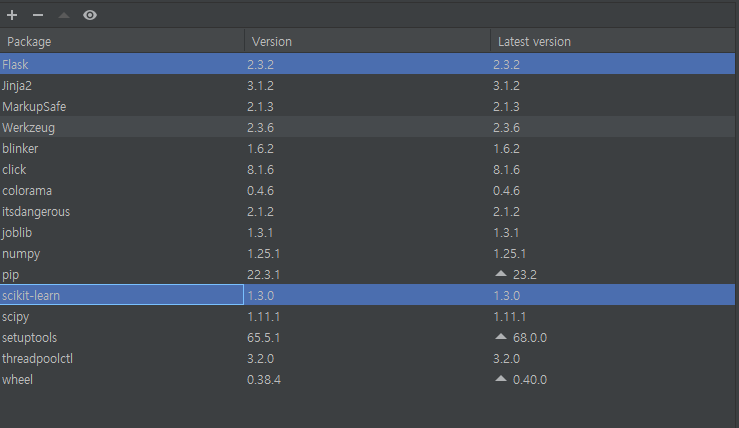Sort by the Version column header
This screenshot has height=428, width=739.
[x=368, y=41]
